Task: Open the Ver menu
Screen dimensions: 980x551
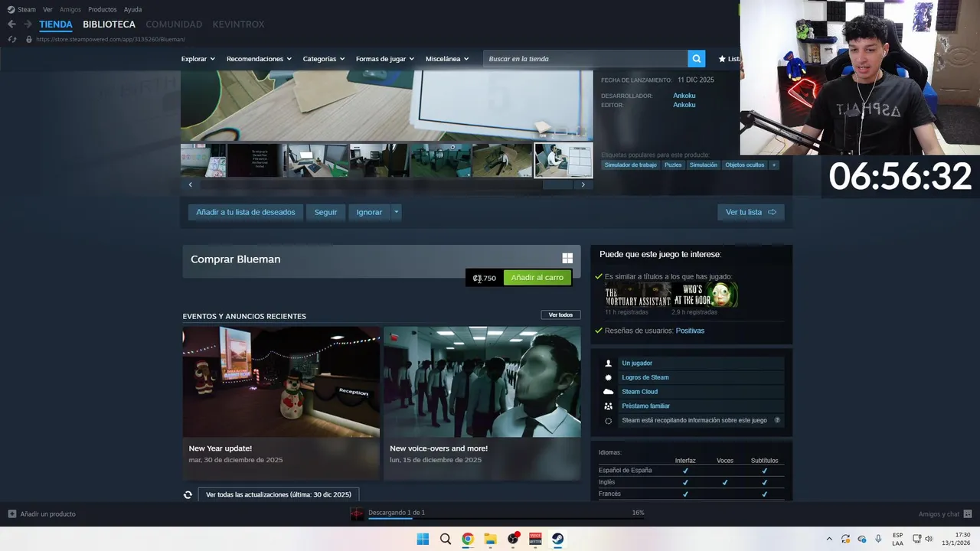Action: (47, 9)
